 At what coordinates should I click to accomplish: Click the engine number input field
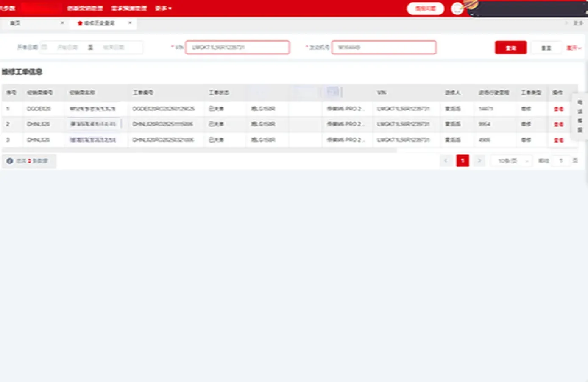(384, 47)
